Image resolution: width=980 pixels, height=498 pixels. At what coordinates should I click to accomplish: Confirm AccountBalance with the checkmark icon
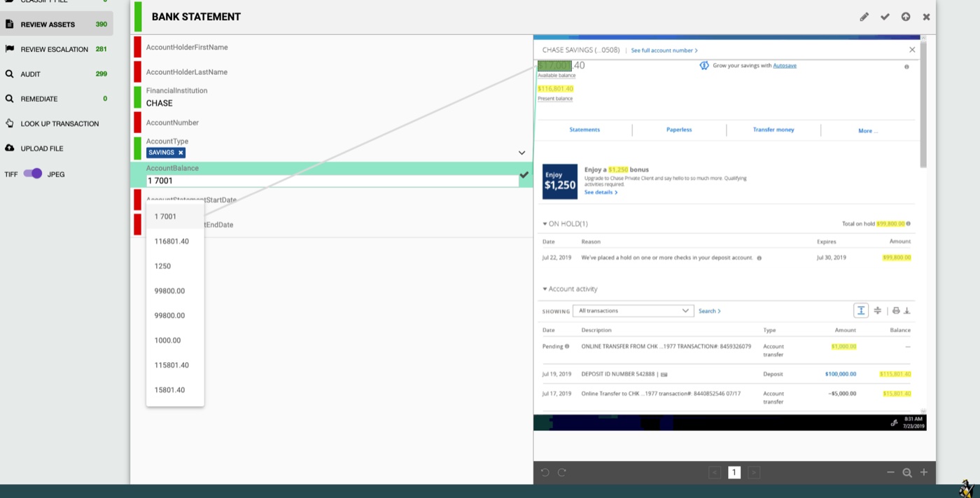pos(524,175)
